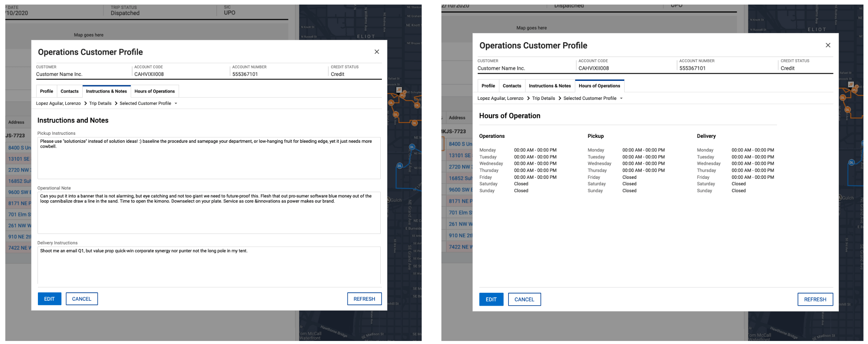868x344 pixels.
Task: Focus the Delivery Instructions text area
Action: click(x=209, y=265)
